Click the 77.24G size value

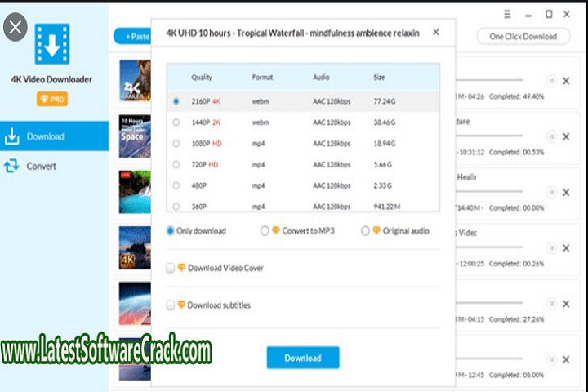385,101
